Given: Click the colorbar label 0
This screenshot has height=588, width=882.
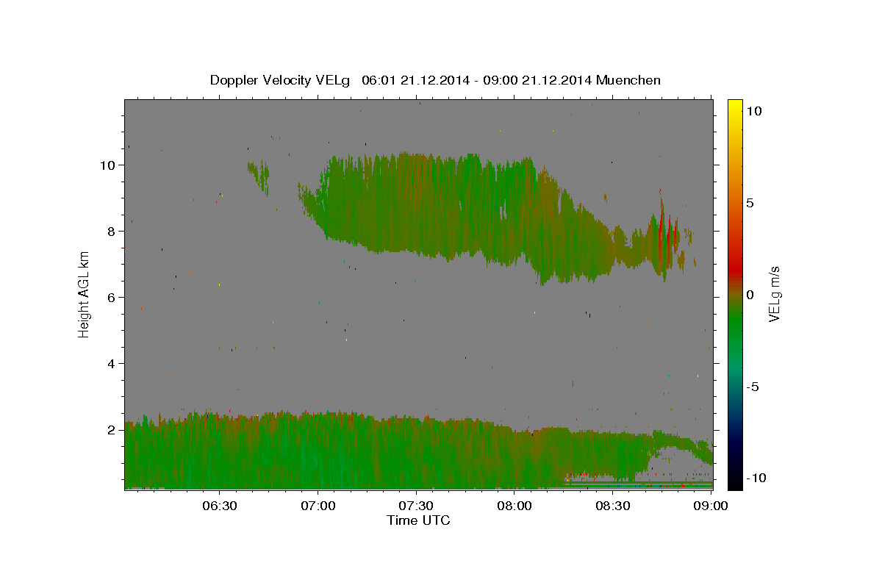Looking at the screenshot, I should pyautogui.click(x=750, y=295).
